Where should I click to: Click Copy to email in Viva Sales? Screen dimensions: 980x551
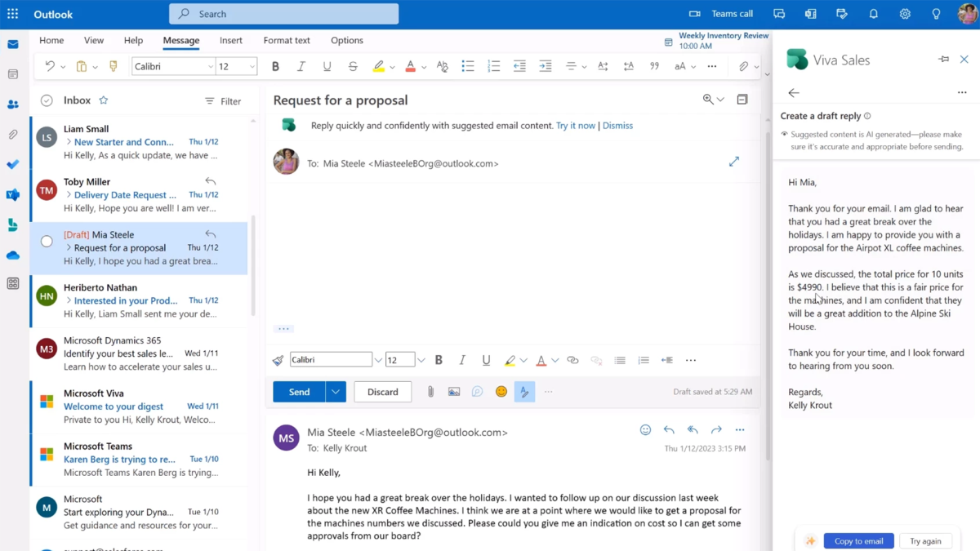tap(858, 540)
